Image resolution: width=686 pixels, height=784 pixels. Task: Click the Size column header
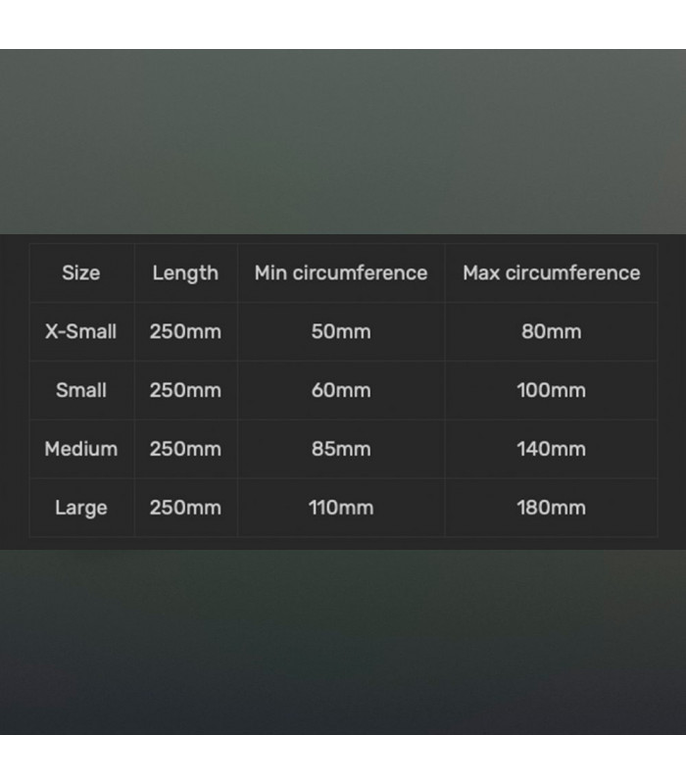(x=81, y=273)
